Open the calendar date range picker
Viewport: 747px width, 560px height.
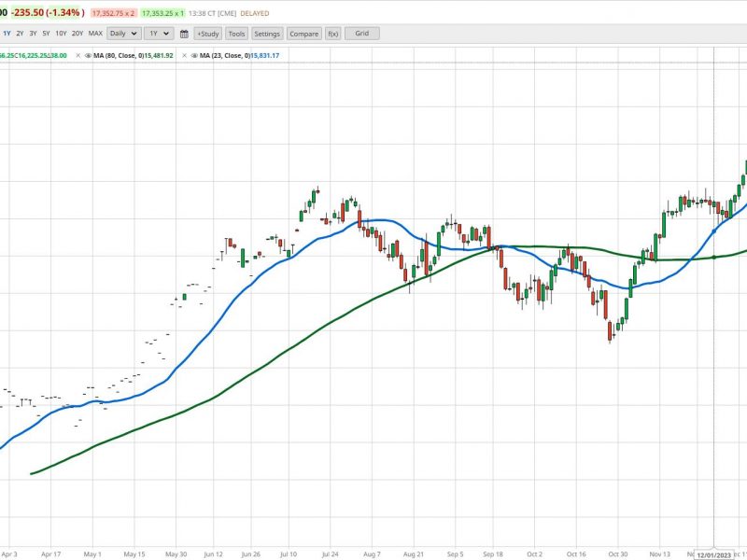[x=184, y=34]
